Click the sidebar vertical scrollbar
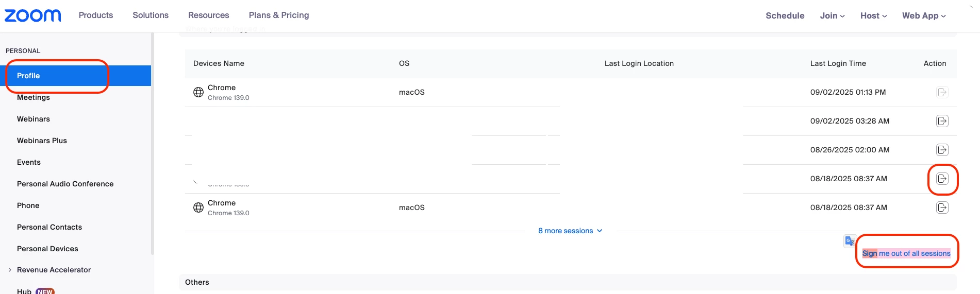The width and height of the screenshot is (980, 294). coord(152,144)
